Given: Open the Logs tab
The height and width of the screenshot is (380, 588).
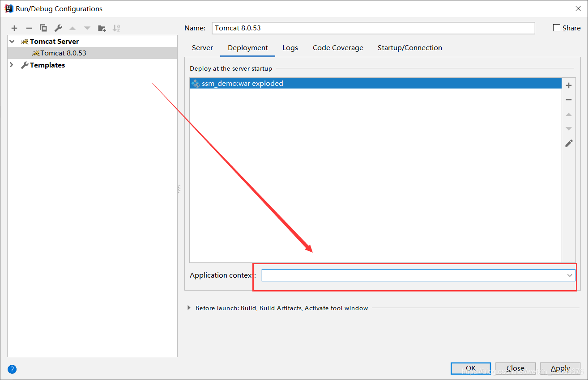Looking at the screenshot, I should coord(290,48).
